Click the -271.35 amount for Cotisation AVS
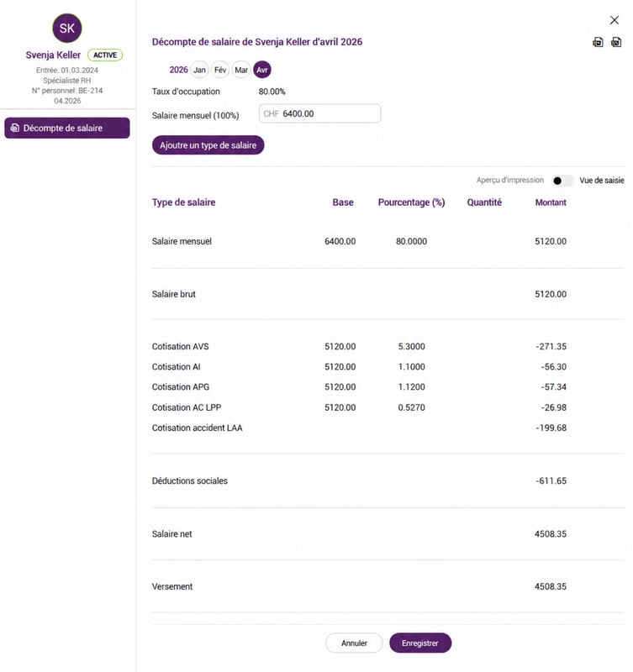Viewport: 633px width, 672px height. (x=551, y=346)
